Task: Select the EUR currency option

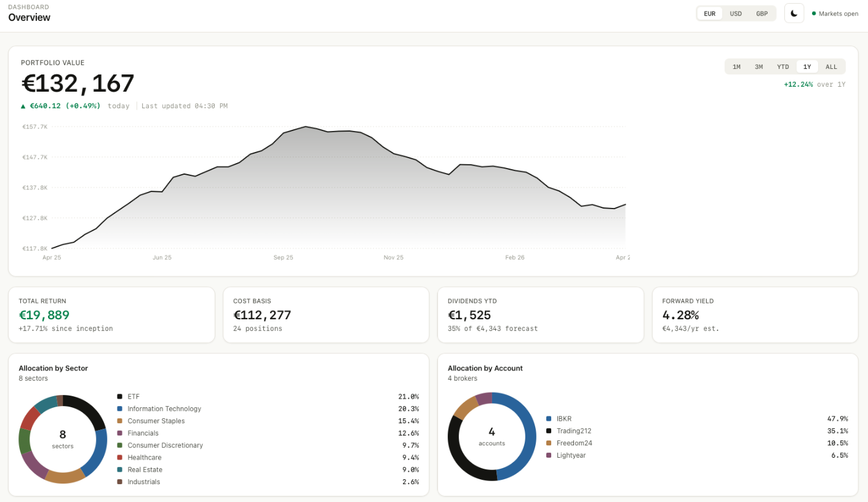Action: [709, 13]
